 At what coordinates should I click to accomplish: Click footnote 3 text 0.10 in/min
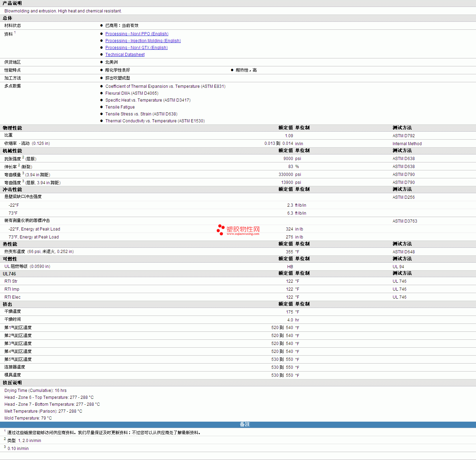click(x=18, y=449)
